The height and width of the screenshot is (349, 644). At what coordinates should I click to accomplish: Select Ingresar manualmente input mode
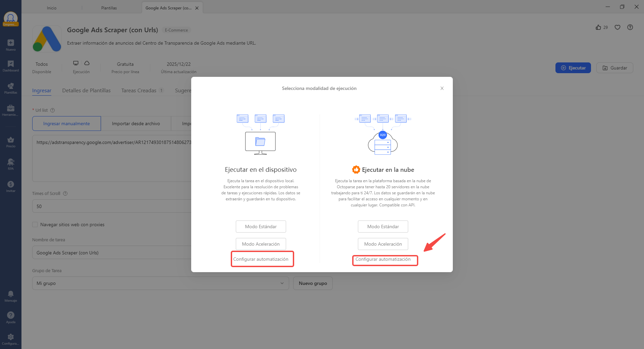66,123
